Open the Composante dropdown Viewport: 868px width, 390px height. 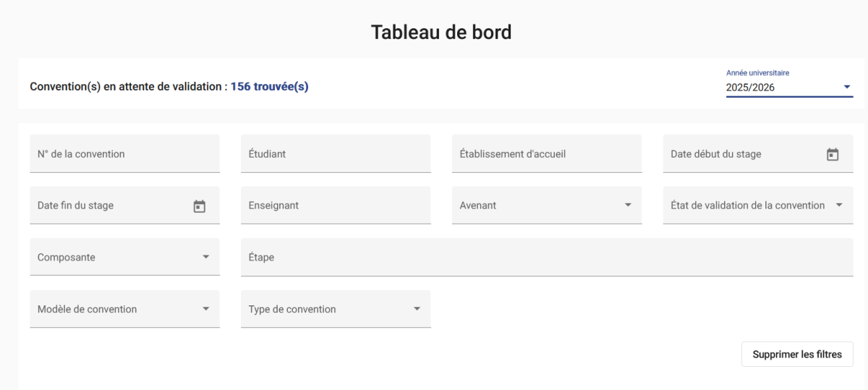[x=124, y=258]
